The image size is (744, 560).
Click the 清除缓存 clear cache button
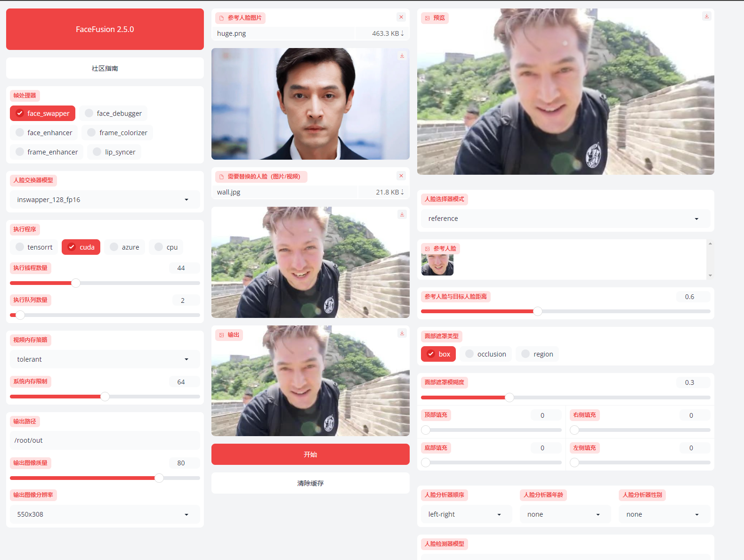[310, 483]
